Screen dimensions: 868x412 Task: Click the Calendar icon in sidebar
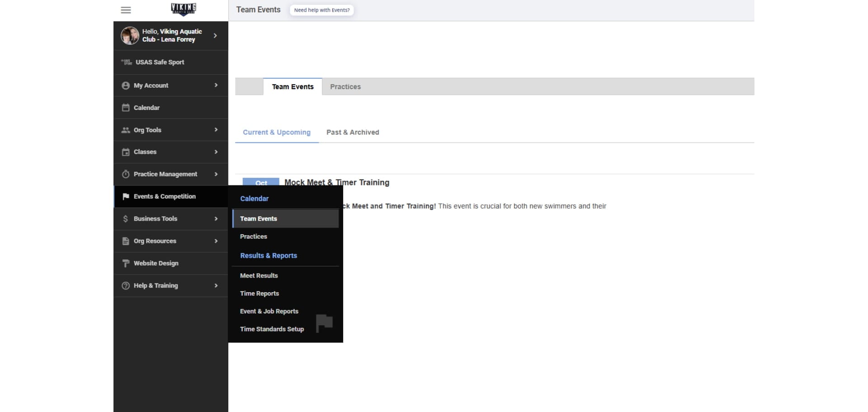coord(126,108)
